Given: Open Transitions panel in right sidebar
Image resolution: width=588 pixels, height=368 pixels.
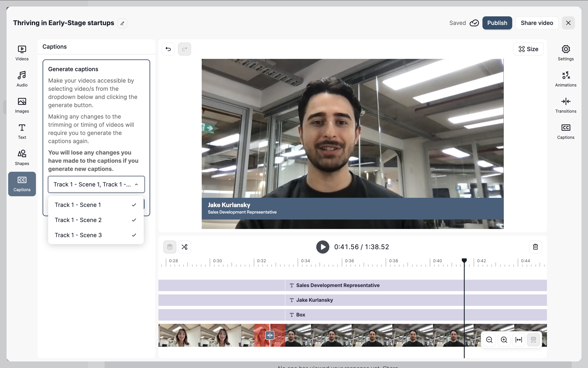Looking at the screenshot, I should click(x=566, y=105).
